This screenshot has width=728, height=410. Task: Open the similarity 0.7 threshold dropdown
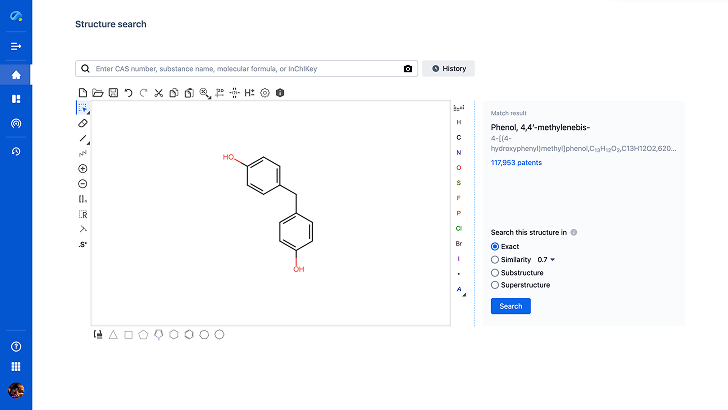click(x=546, y=259)
